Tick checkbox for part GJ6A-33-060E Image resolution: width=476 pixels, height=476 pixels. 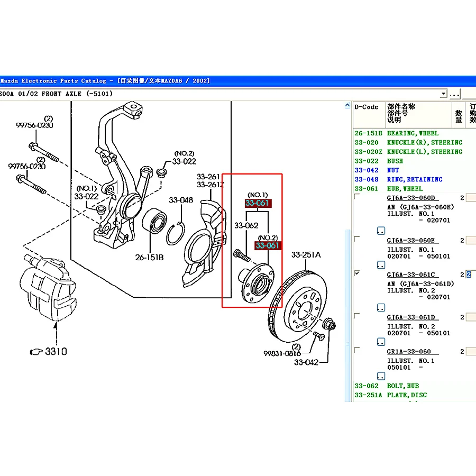click(357, 239)
